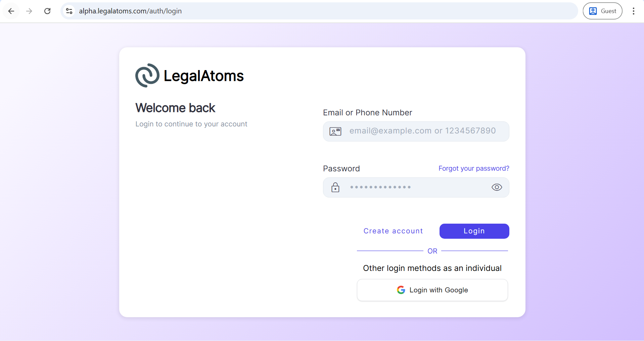
Task: Click the browser Back arrow
Action: [x=11, y=11]
